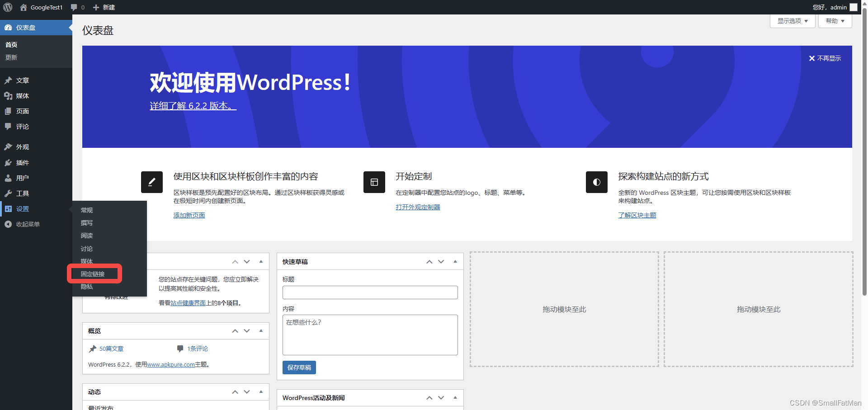Click 详细了解 6.2.2 版本 link

pyautogui.click(x=193, y=106)
